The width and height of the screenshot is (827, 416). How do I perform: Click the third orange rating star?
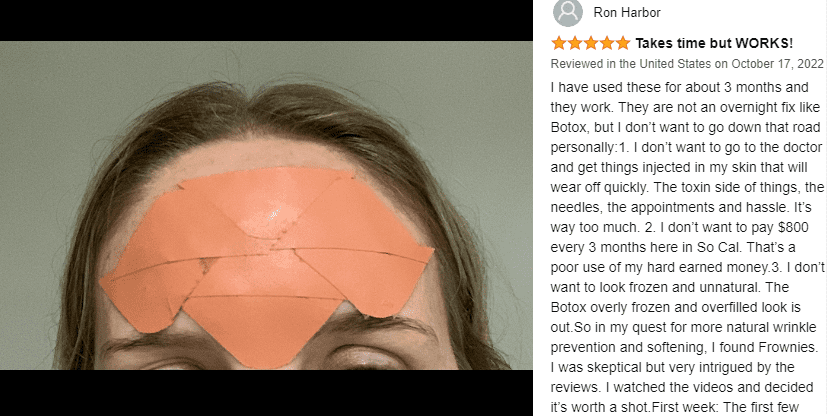click(591, 43)
